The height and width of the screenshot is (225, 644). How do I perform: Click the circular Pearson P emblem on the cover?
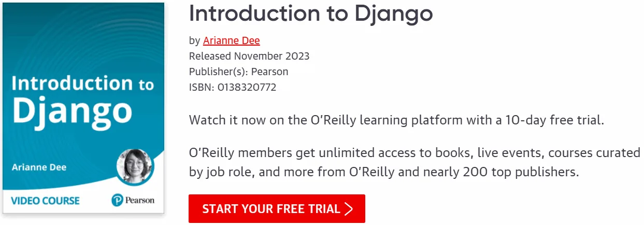[117, 200]
